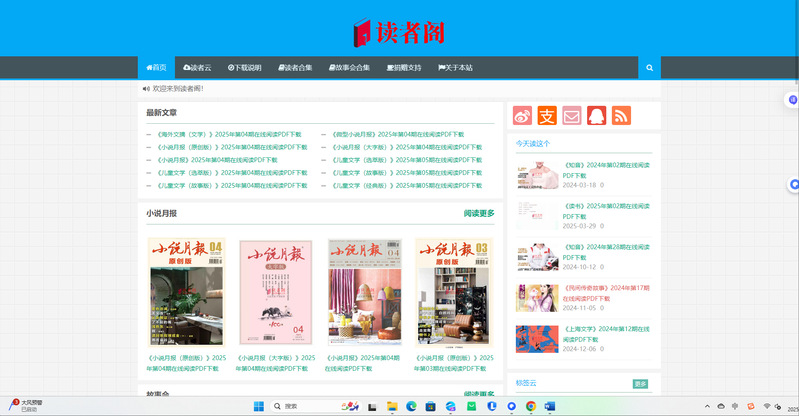Open Google Chrome from the taskbar
The width and height of the screenshot is (799, 416).
pyautogui.click(x=531, y=406)
